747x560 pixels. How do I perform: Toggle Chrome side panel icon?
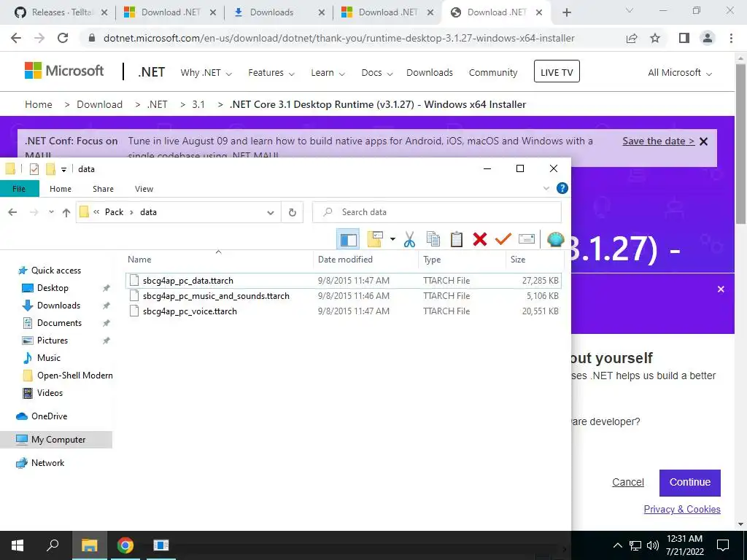pyautogui.click(x=684, y=38)
